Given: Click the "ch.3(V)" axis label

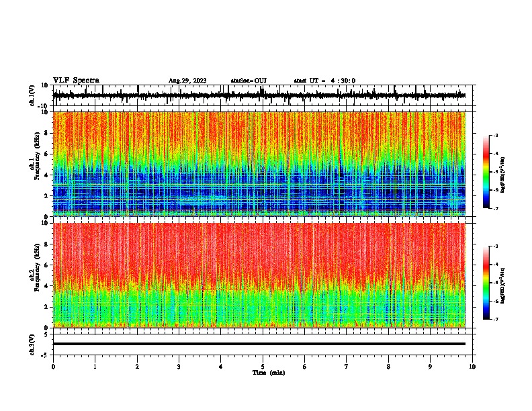Looking at the screenshot, I should (x=32, y=345).
